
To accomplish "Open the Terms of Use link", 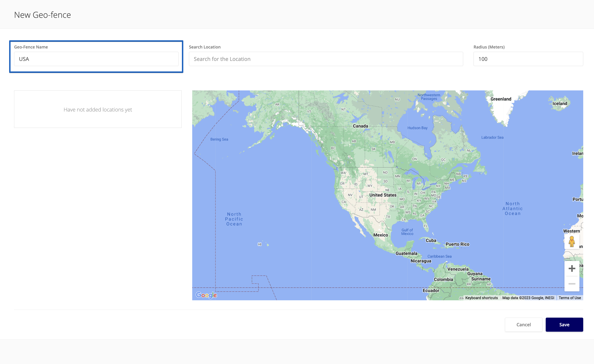I will (x=570, y=298).
